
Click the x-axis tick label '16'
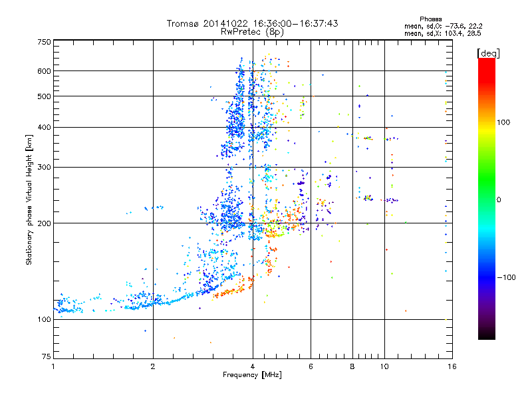pos(452,366)
